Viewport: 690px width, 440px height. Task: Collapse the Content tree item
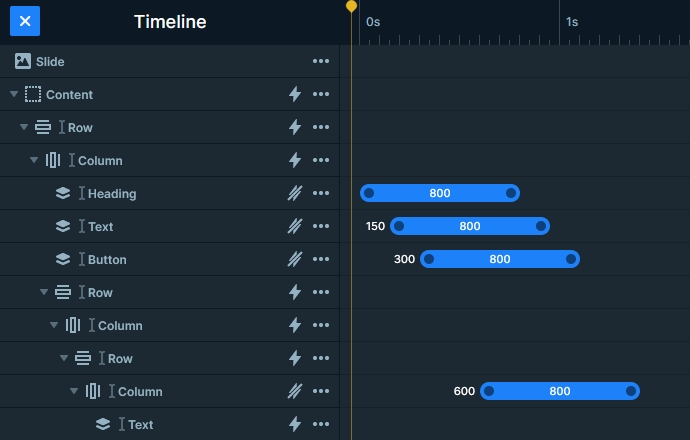click(14, 94)
